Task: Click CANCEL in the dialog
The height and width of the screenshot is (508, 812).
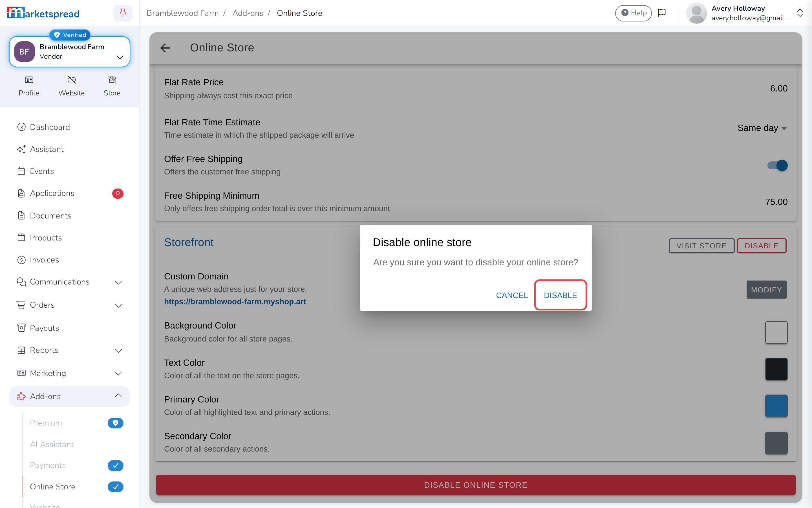Action: tap(512, 295)
